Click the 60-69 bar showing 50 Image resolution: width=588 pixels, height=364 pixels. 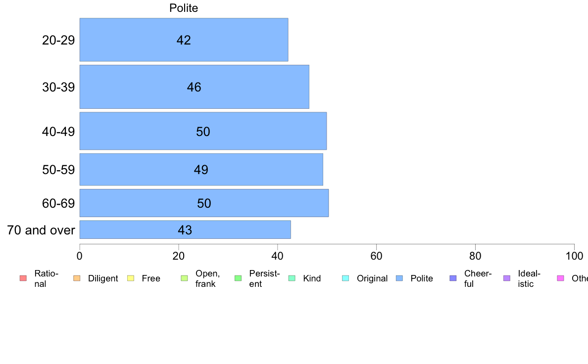[x=204, y=203]
